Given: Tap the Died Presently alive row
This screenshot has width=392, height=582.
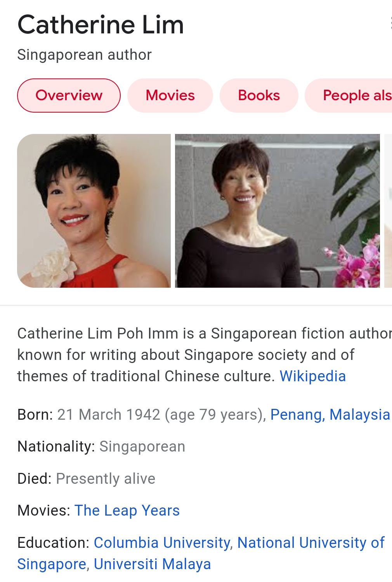Looking at the screenshot, I should pyautogui.click(x=86, y=479).
